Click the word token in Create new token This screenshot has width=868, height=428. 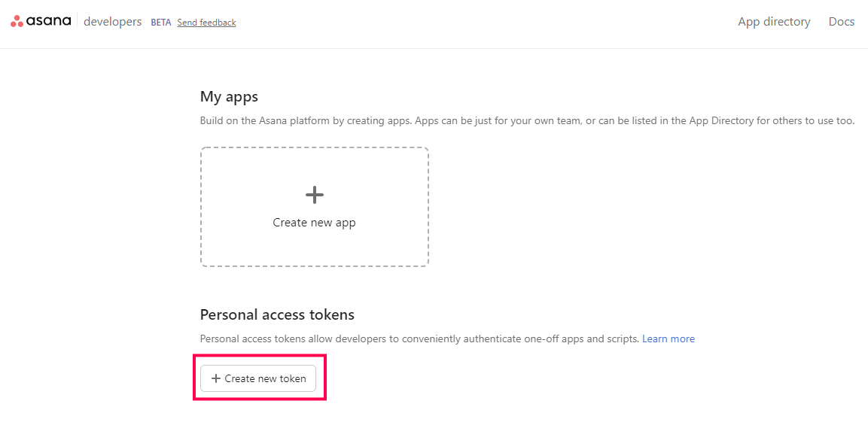coord(293,378)
